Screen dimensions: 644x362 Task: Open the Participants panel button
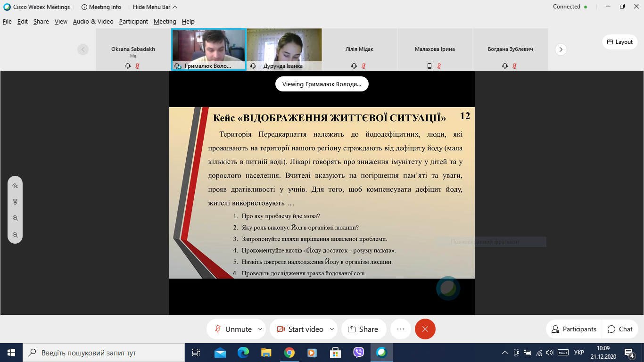tap(574, 329)
